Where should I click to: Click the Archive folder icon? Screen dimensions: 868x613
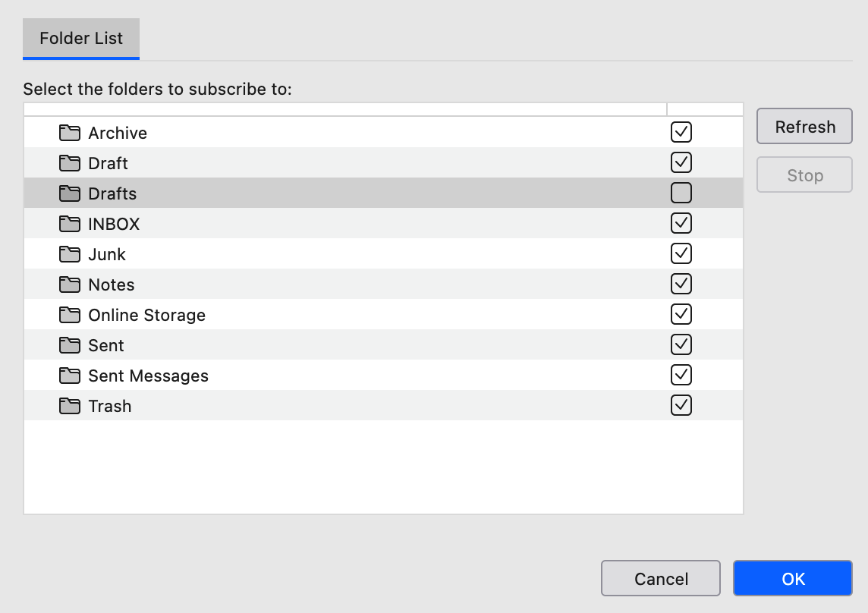click(x=70, y=133)
